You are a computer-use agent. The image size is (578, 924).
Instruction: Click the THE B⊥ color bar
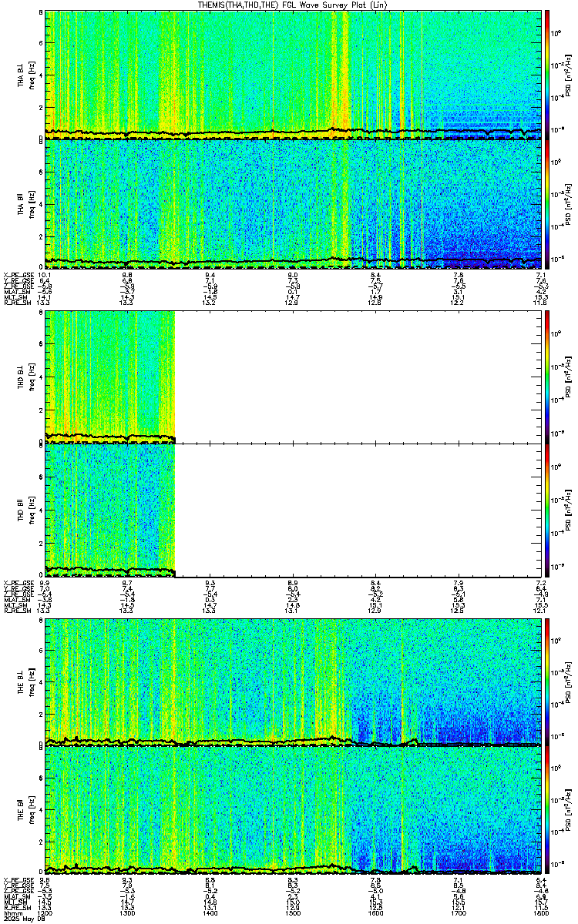click(548, 682)
